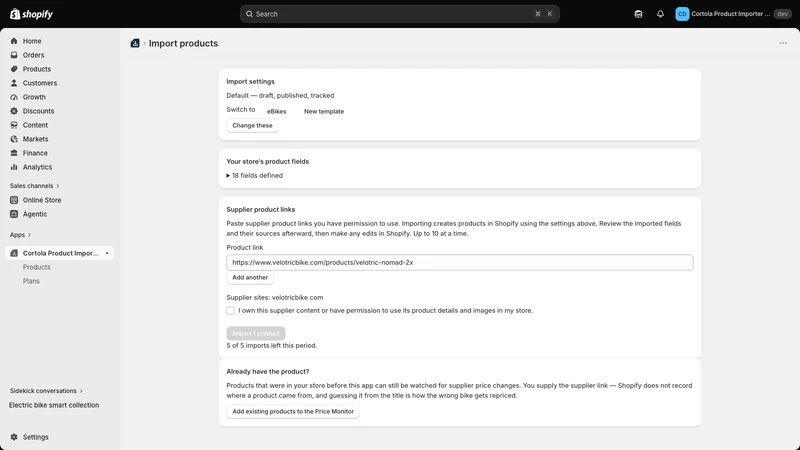The image size is (800, 450).
Task: Click the Growth icon
Action: pyautogui.click(x=14, y=97)
